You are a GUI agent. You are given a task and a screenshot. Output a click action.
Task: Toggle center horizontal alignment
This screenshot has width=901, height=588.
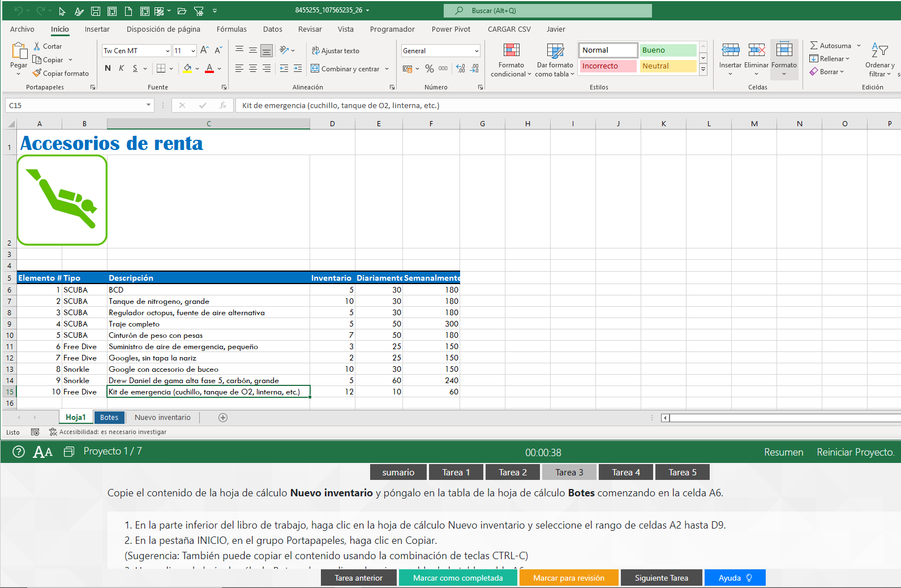click(x=253, y=68)
